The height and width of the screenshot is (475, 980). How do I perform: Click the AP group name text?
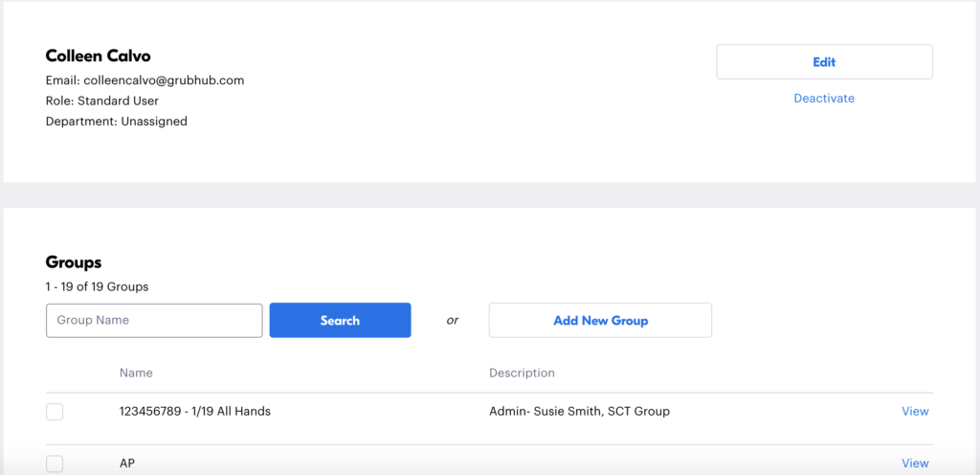(x=127, y=464)
